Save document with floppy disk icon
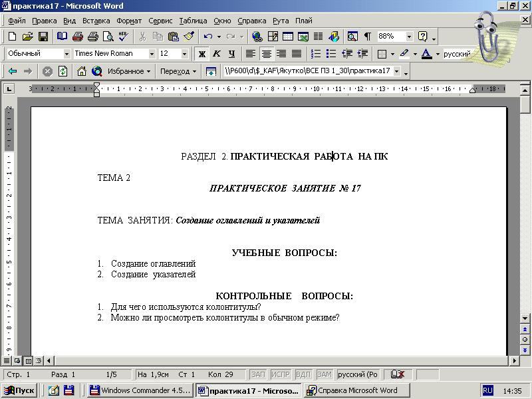The image size is (532, 399). point(43,36)
